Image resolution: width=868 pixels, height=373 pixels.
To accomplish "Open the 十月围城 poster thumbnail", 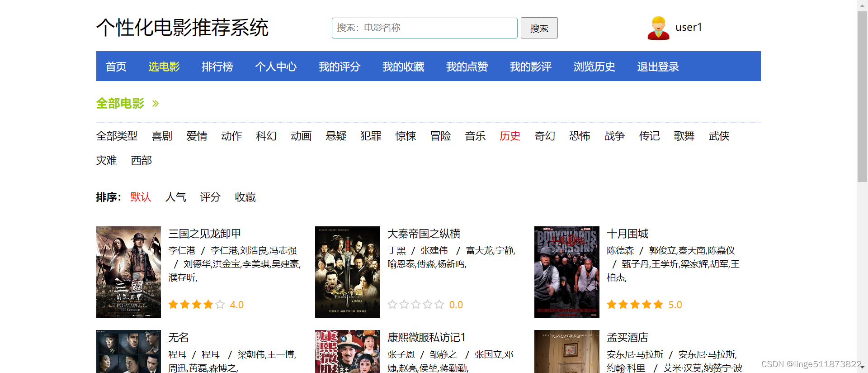I will click(567, 272).
